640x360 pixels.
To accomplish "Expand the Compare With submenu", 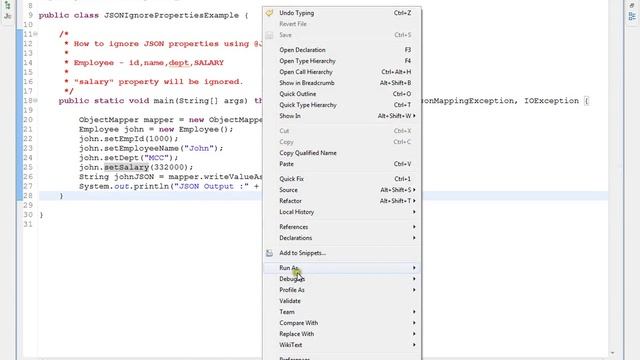I will click(342, 323).
